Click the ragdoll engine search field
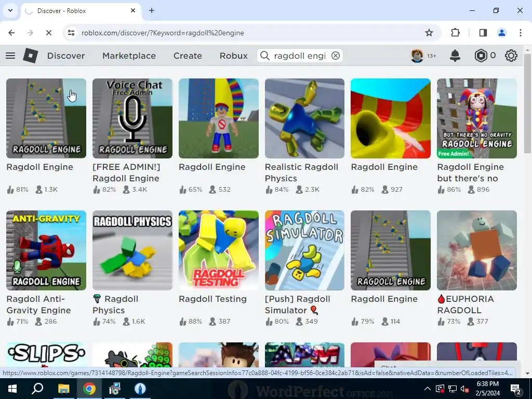The image size is (532, 399). click(x=300, y=56)
